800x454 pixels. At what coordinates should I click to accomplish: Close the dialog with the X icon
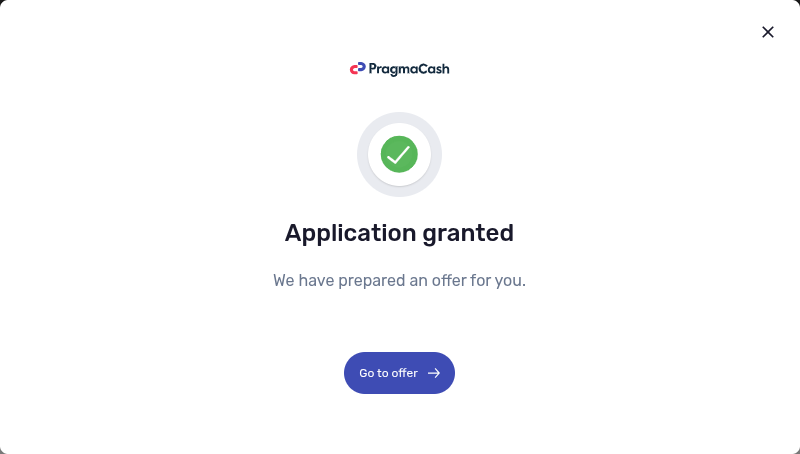(x=767, y=32)
